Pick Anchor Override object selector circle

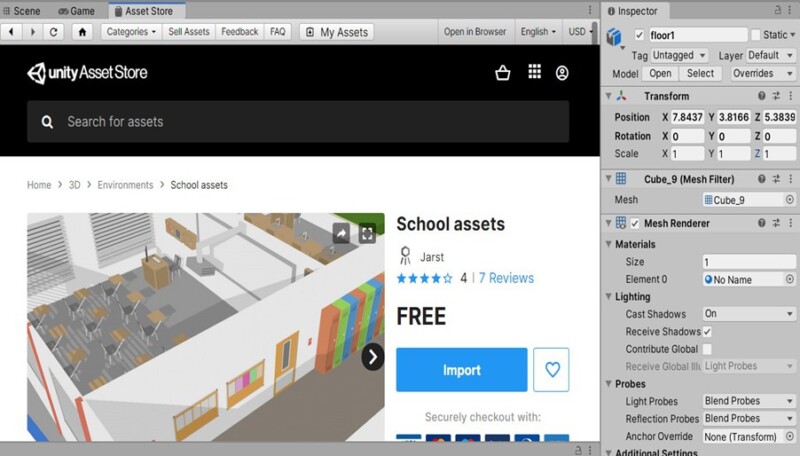point(789,437)
